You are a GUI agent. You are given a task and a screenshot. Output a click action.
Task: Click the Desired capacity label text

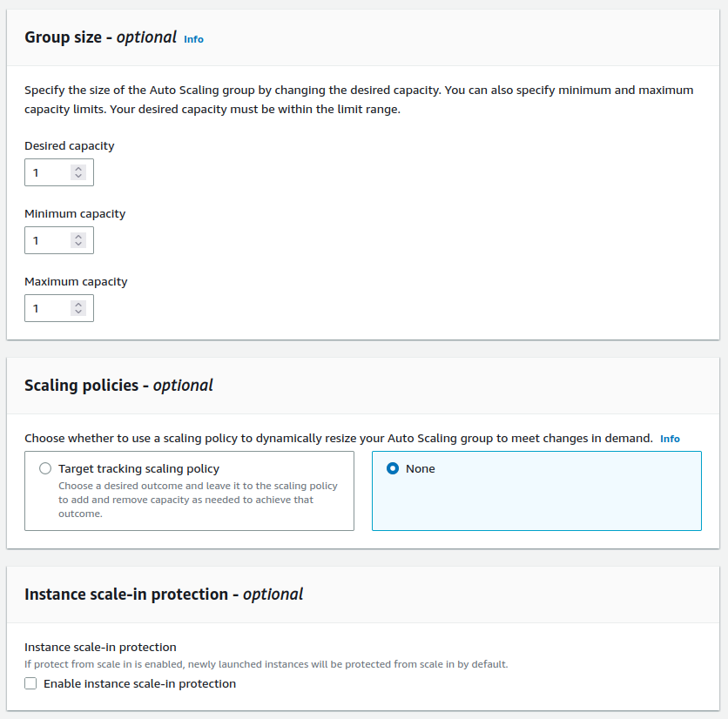[69, 146]
